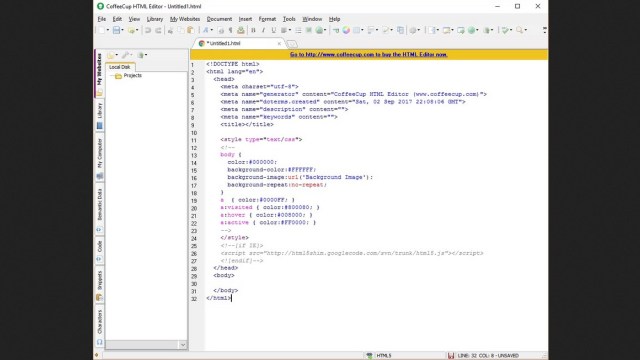Expand the search magnifier dropdown arrow
Screen dimensions: 640x360
526,30
